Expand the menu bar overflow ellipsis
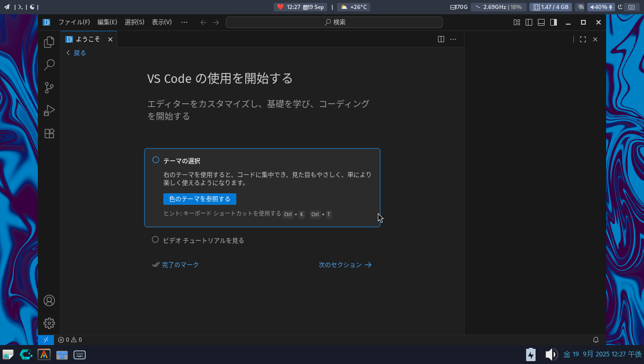The height and width of the screenshot is (364, 644). click(x=185, y=22)
